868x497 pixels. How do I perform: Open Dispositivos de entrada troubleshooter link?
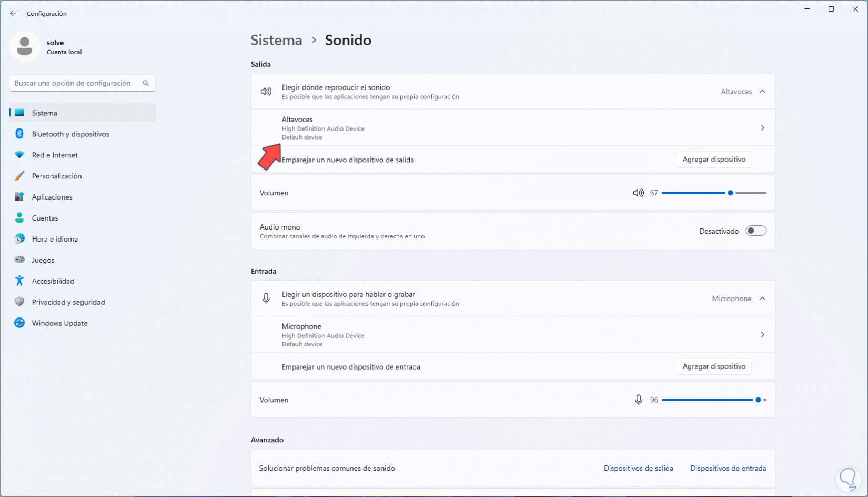[x=728, y=469]
